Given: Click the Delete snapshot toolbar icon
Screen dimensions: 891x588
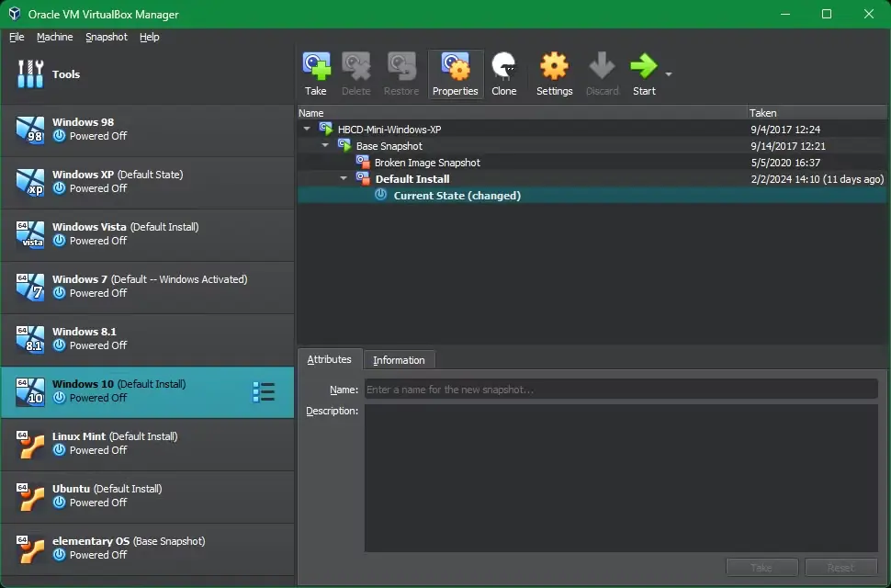Looking at the screenshot, I should (x=356, y=66).
